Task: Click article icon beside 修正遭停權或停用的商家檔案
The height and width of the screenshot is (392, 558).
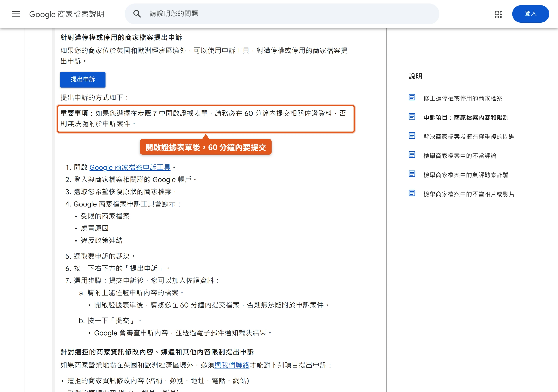Action: [x=412, y=97]
